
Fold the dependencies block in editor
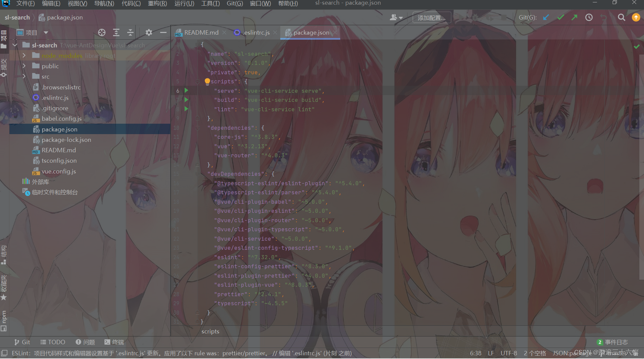pyautogui.click(x=198, y=128)
